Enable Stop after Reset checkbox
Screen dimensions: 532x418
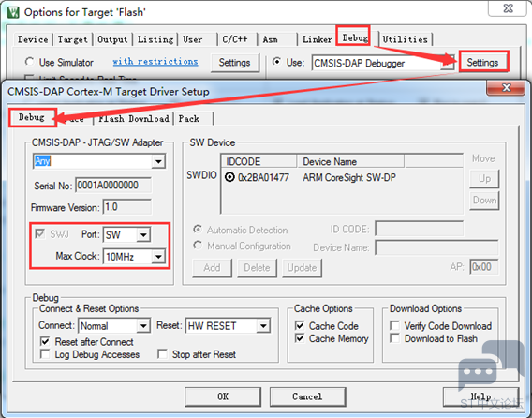point(162,354)
